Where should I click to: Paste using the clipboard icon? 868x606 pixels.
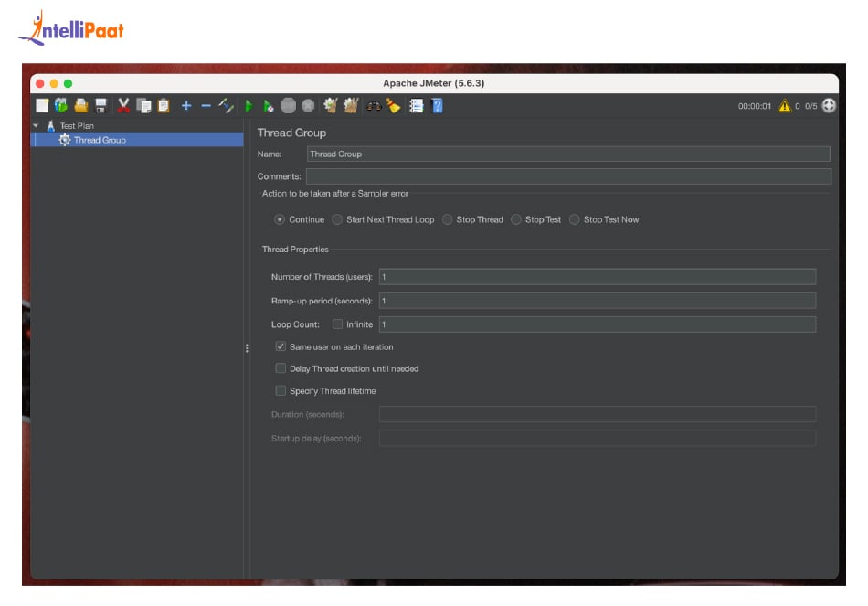click(x=164, y=105)
